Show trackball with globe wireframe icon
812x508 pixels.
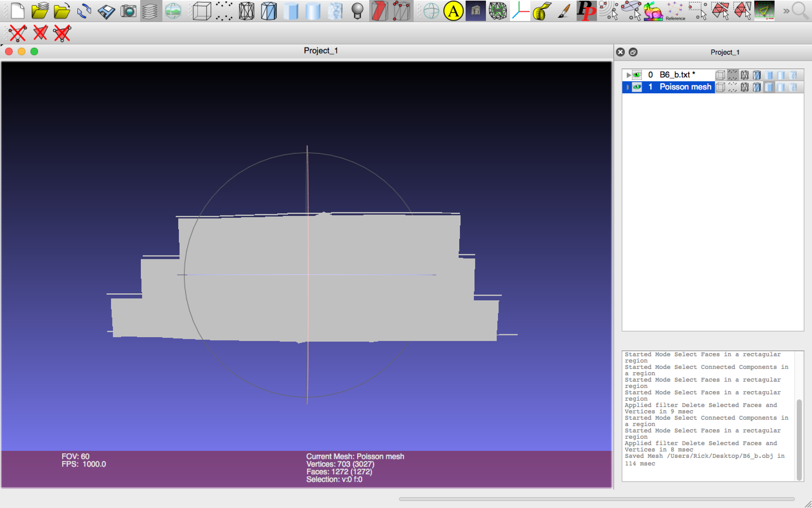coord(431,11)
